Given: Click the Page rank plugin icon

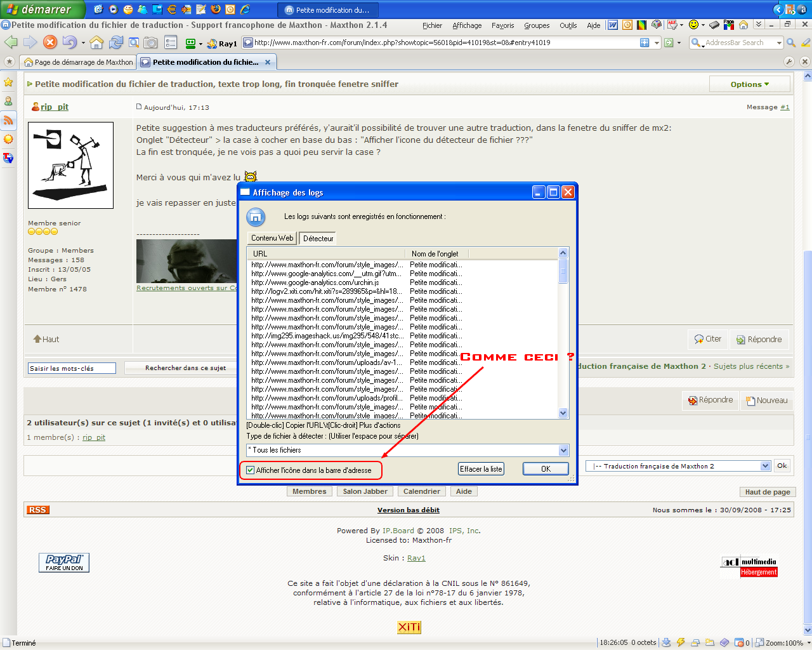Looking at the screenshot, I should tap(729, 25).
